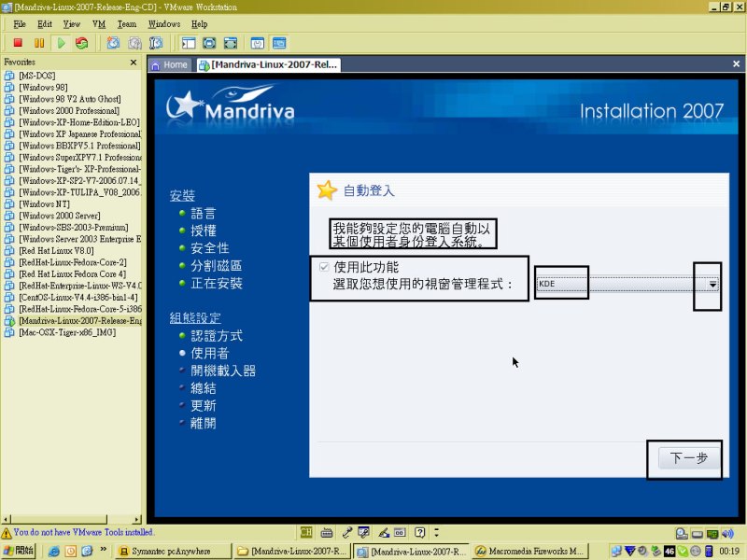
Task: Open the Snapshot Manager toolbar icon
Action: 156,43
